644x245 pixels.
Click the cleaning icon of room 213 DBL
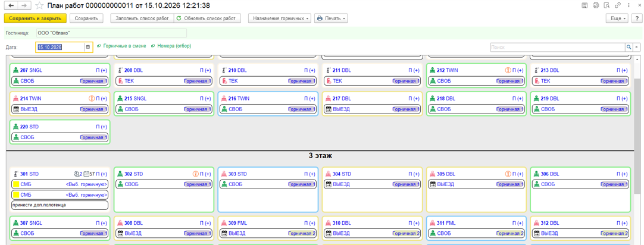537,71
